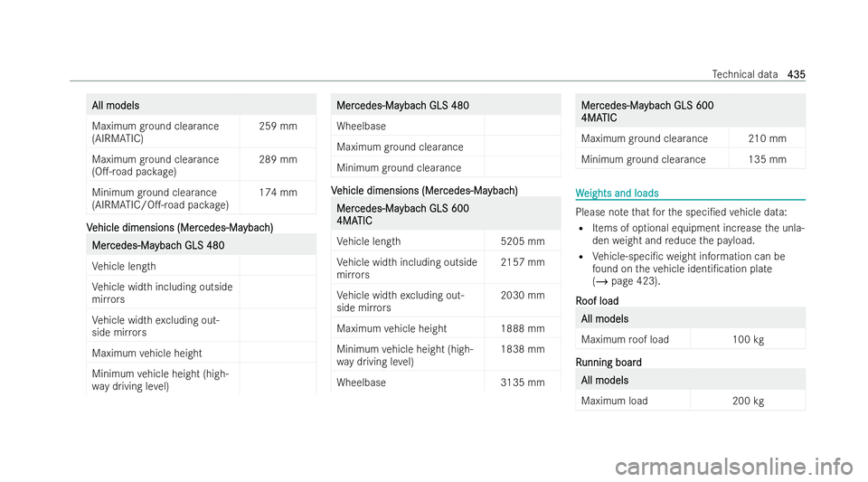
Task: Select 'Maximum vehicle height' in GLS 600 table
Action: pos(392,328)
